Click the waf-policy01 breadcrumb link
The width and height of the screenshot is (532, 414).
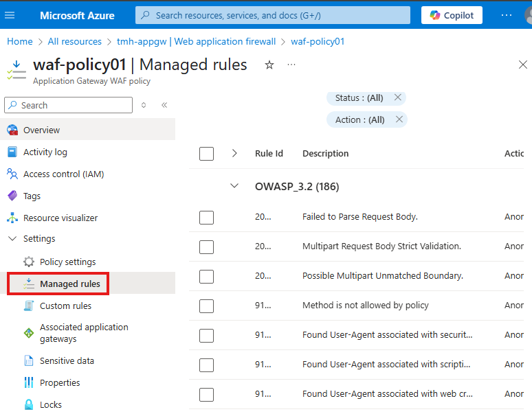(x=318, y=41)
